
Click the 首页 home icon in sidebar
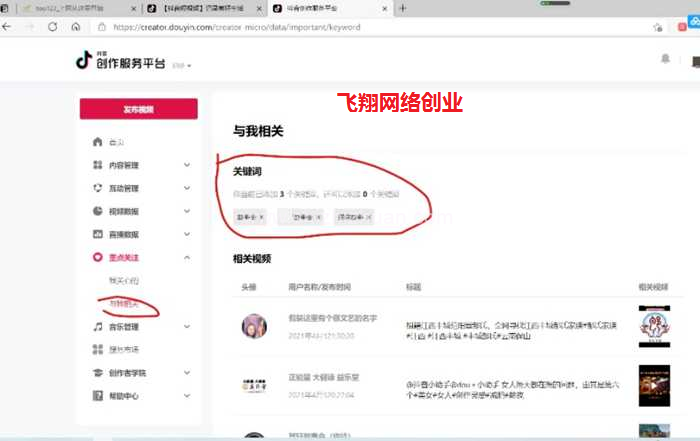tap(98, 142)
